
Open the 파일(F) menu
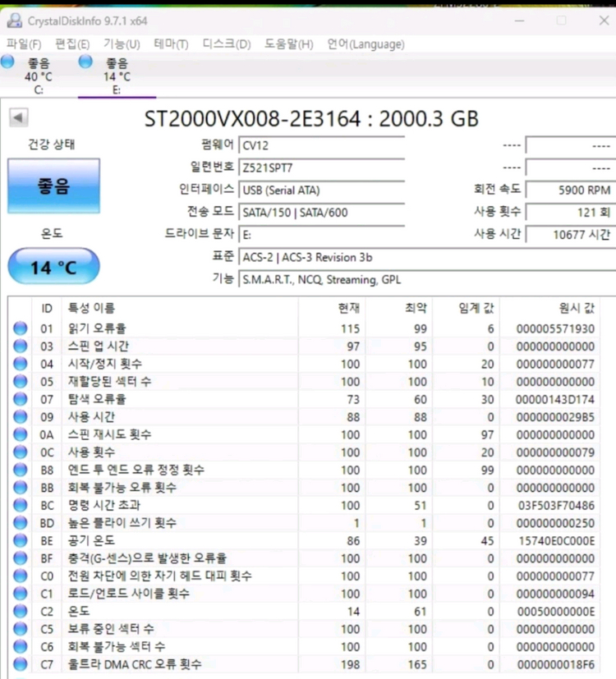[24, 44]
